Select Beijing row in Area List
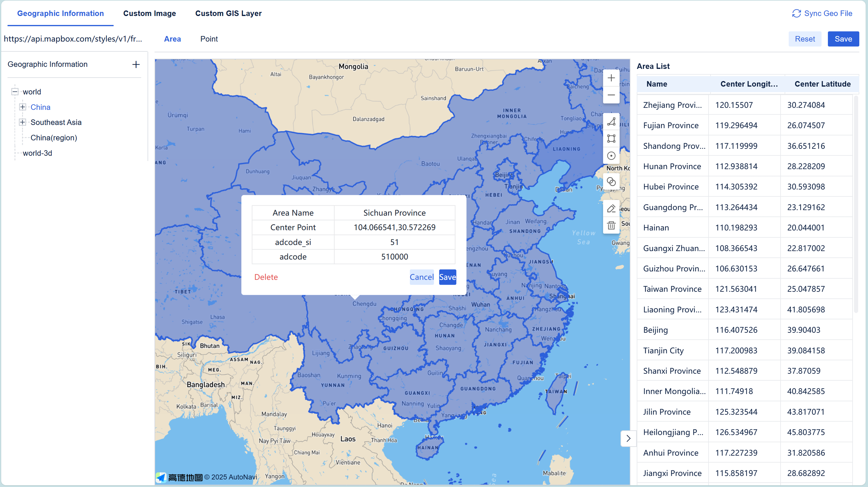Viewport: 868px width, 487px height. (744, 330)
